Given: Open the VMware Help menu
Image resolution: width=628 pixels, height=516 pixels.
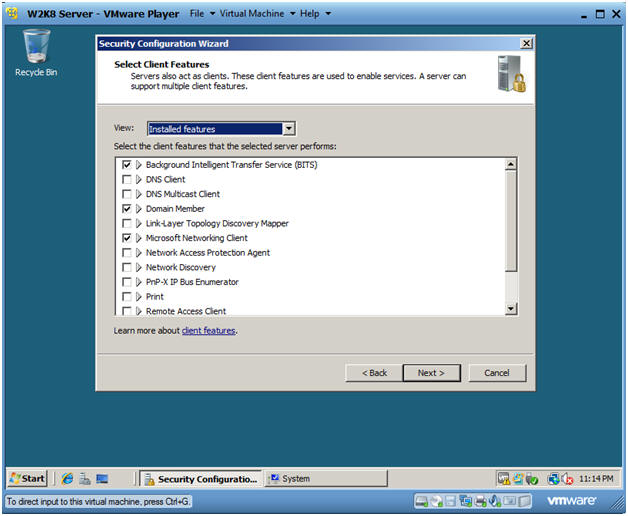Looking at the screenshot, I should [315, 14].
